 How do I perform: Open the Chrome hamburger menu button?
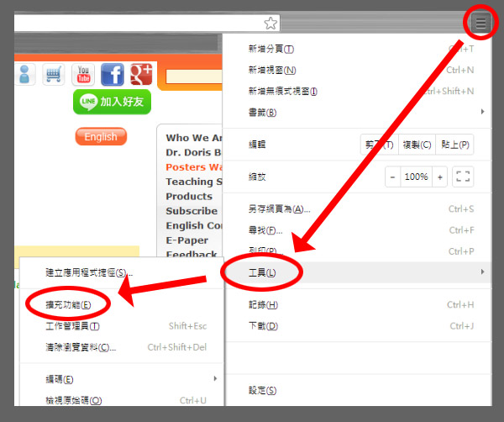[480, 24]
